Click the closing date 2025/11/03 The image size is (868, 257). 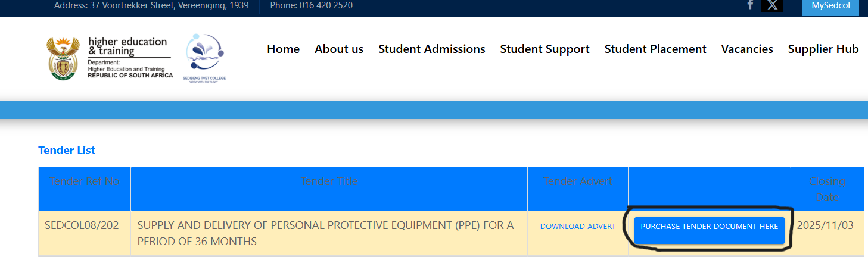(x=825, y=226)
